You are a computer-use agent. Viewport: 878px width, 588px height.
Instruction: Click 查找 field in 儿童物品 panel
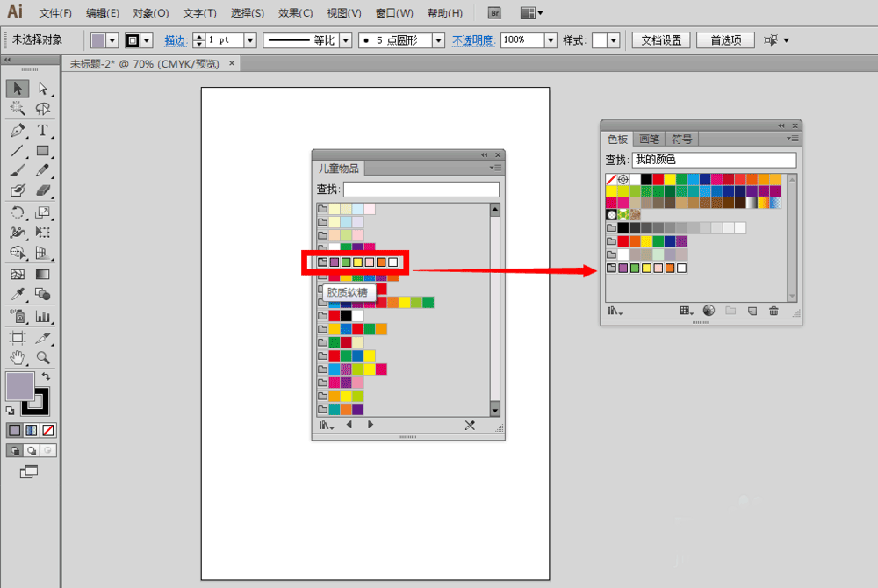pyautogui.click(x=421, y=189)
